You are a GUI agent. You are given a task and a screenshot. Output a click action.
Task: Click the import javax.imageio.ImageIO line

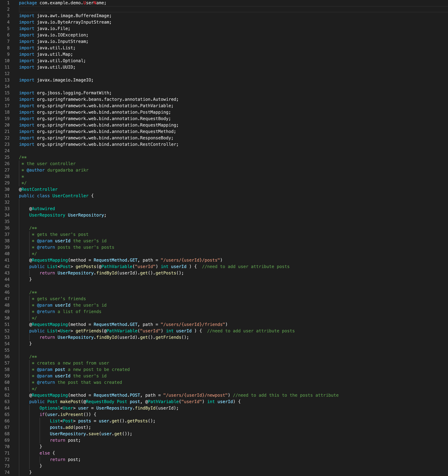pyautogui.click(x=56, y=80)
